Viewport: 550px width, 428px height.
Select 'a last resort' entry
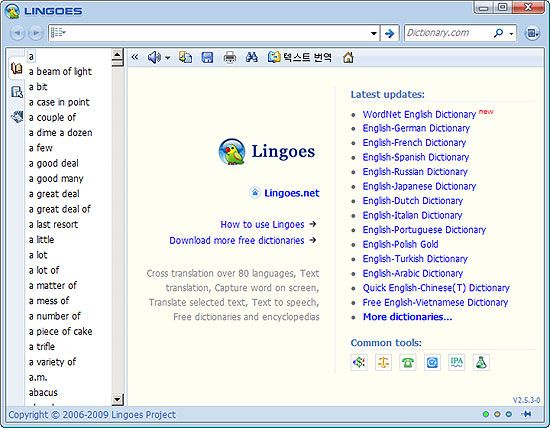53,225
